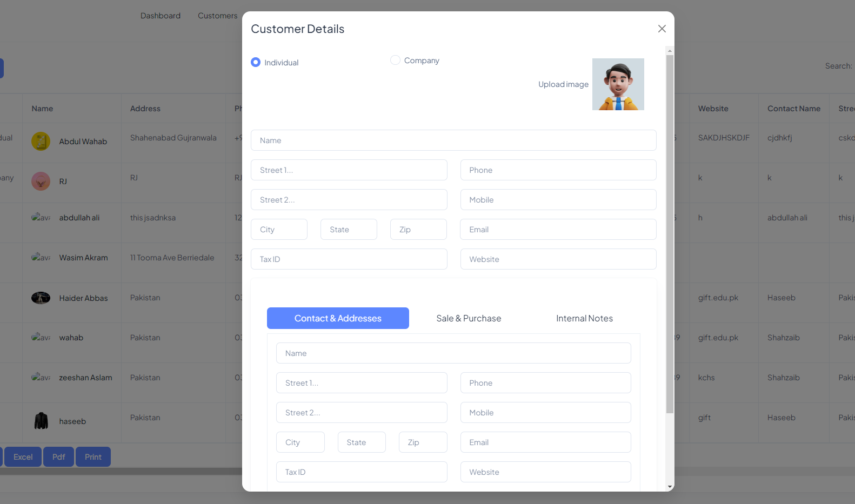Click the dialog scrollbar up arrow
This screenshot has height=504, width=855.
[670, 51]
